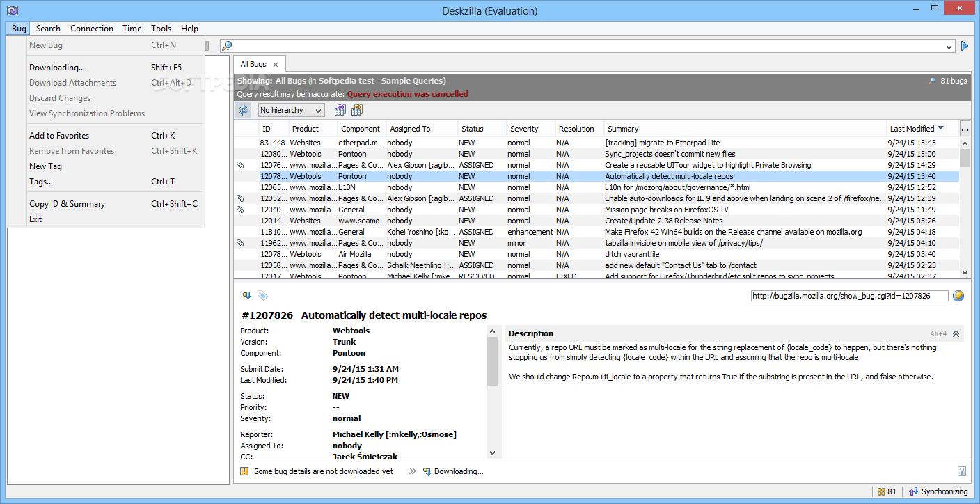This screenshot has width=980, height=504.
Task: Open the Connection menu
Action: (x=92, y=29)
